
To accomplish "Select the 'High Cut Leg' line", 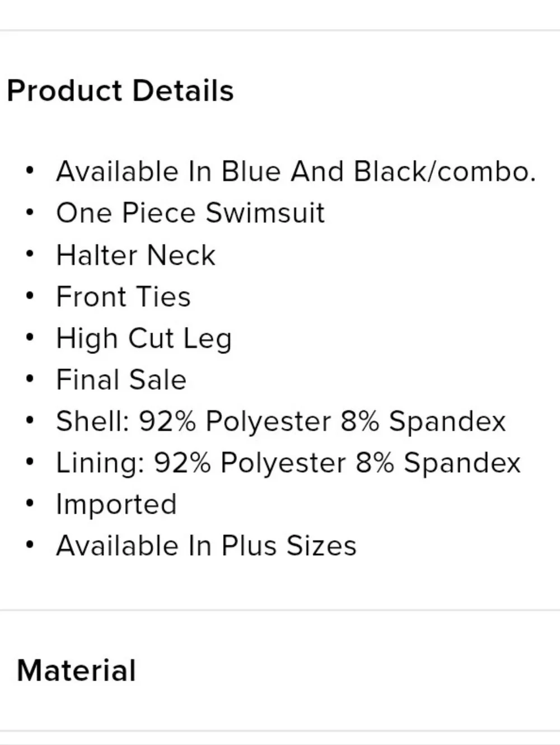I will tap(144, 338).
